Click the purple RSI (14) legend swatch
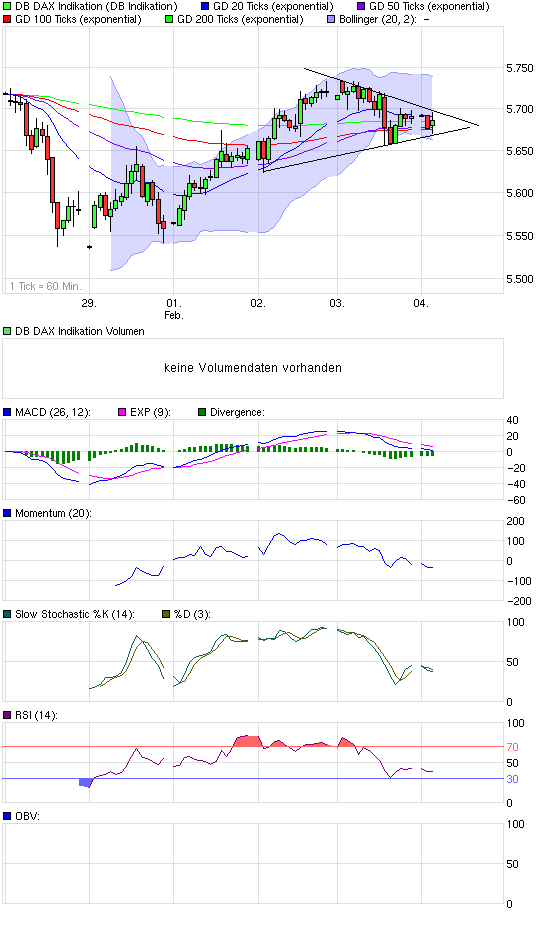The image size is (545, 925). [7, 715]
